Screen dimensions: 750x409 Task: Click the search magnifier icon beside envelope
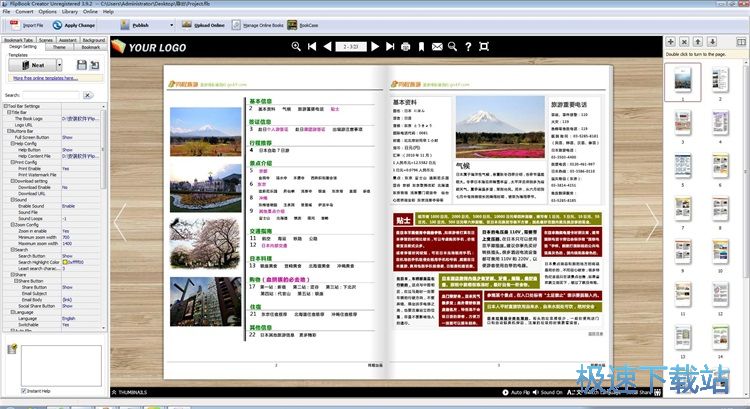tap(452, 46)
